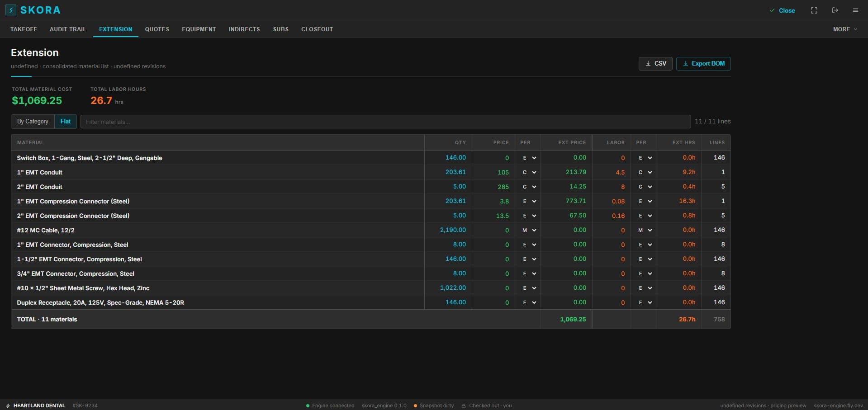Edit price 105 for 1" EMT Conduit

503,172
